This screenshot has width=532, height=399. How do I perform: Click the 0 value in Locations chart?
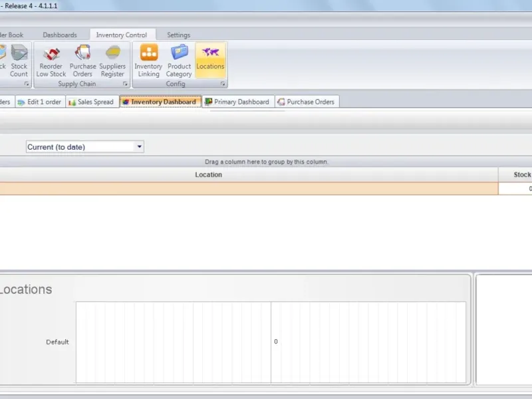[x=276, y=342]
